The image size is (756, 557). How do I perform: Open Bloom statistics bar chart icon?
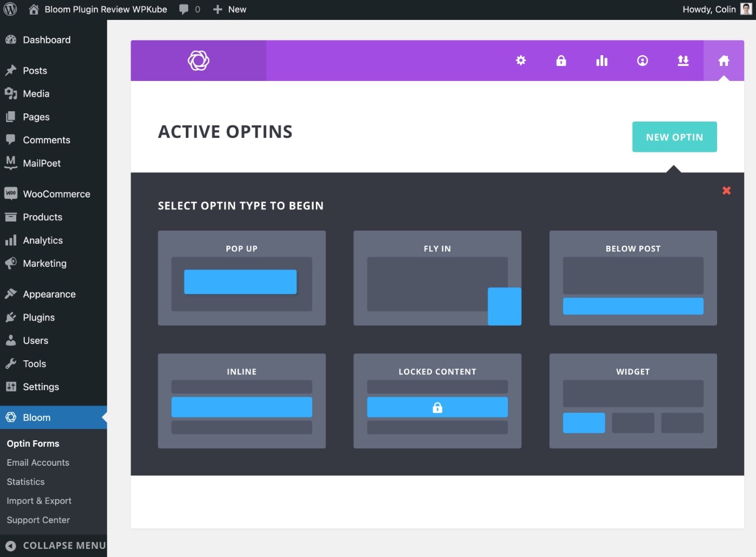point(602,61)
